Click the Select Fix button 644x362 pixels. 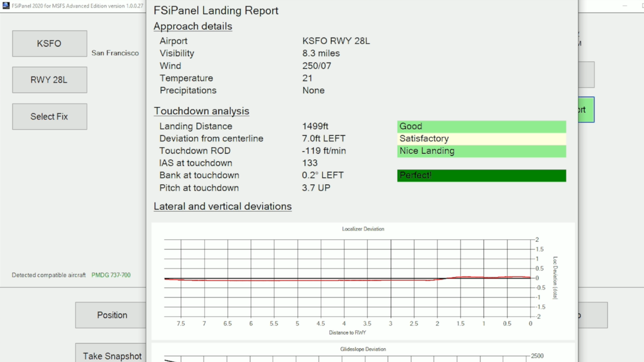pos(49,116)
